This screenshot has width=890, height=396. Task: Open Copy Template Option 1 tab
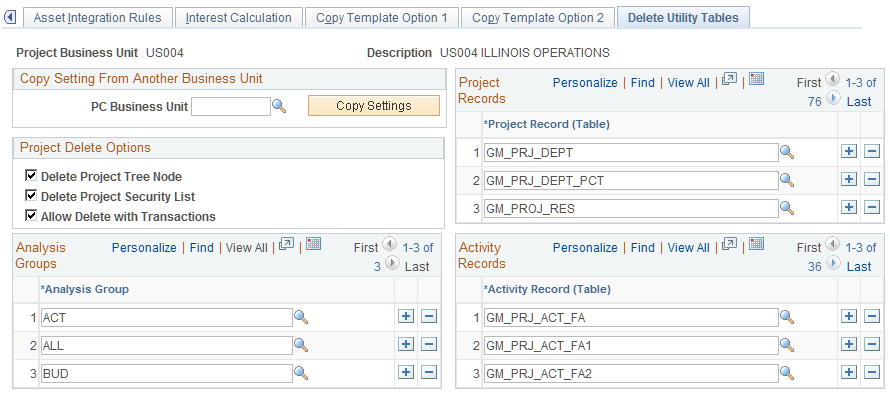pyautogui.click(x=381, y=18)
